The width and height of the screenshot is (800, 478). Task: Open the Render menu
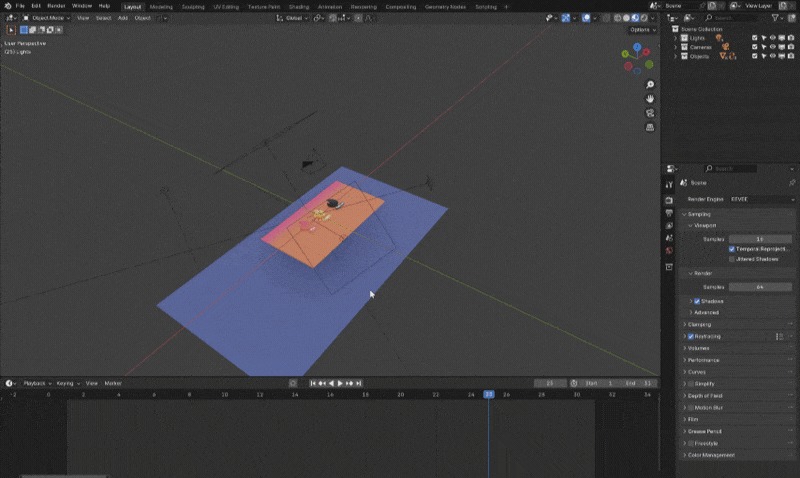(56, 6)
